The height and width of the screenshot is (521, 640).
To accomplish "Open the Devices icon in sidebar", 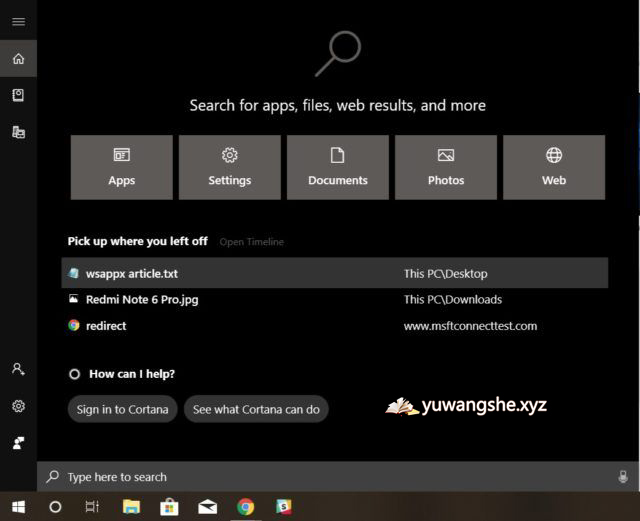I will [18, 132].
